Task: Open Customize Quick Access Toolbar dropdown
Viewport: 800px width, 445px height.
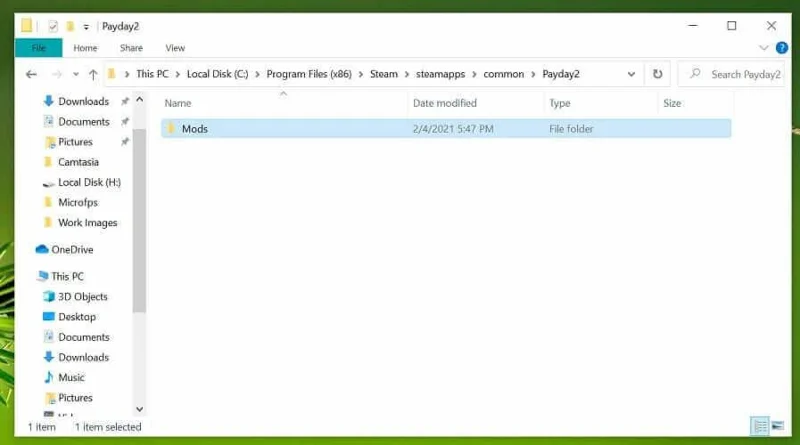Action: (86, 27)
